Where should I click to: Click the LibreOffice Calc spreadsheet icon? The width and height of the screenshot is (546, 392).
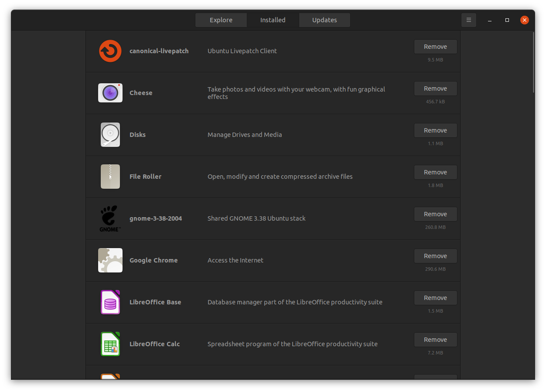[x=110, y=344]
